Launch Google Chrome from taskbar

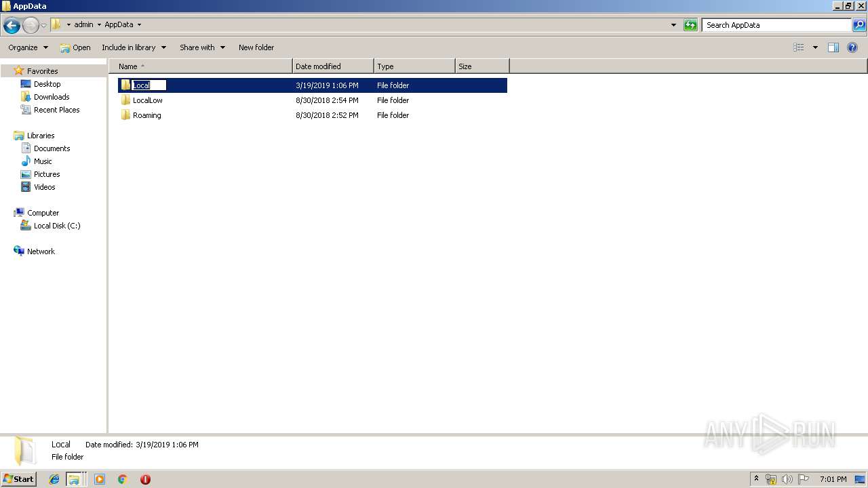pyautogui.click(x=123, y=479)
